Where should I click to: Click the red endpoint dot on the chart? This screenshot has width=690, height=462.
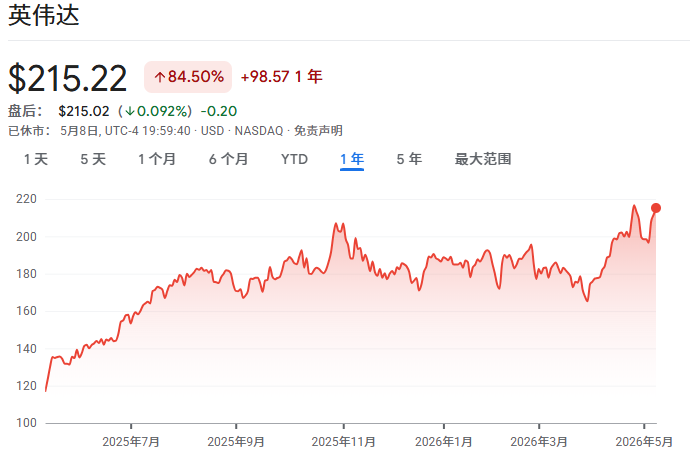pyautogui.click(x=656, y=208)
